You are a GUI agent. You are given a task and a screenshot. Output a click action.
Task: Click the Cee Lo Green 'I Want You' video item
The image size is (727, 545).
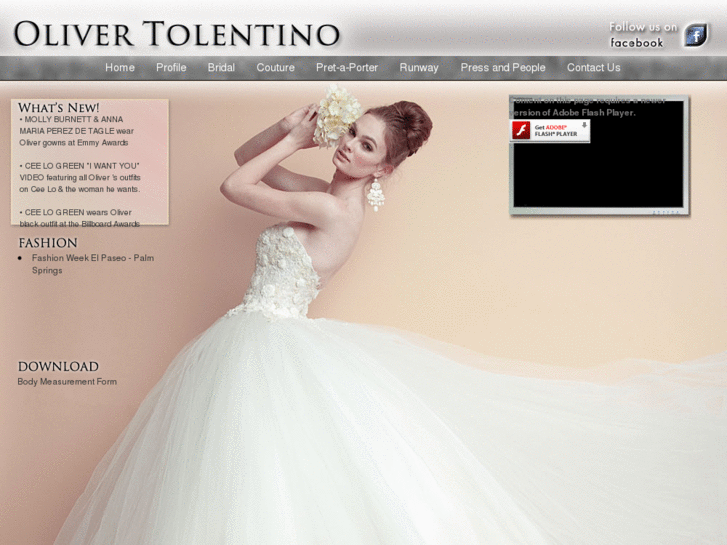[x=80, y=178]
